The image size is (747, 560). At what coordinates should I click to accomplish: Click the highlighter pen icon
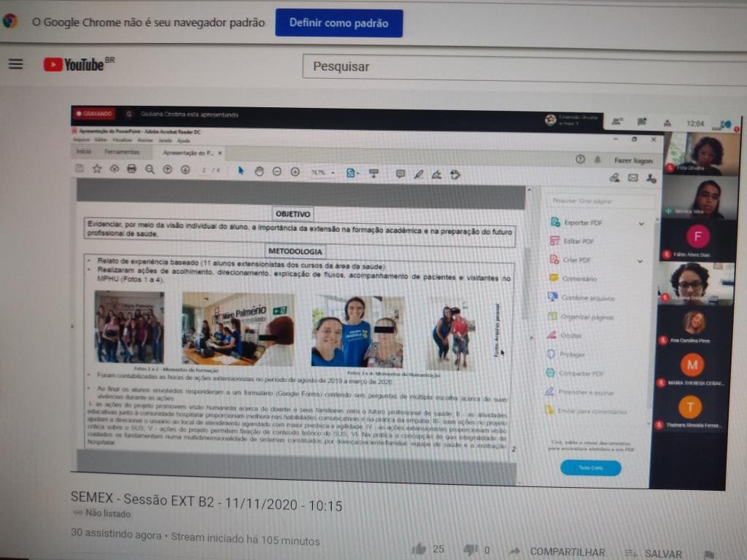pos(418,174)
